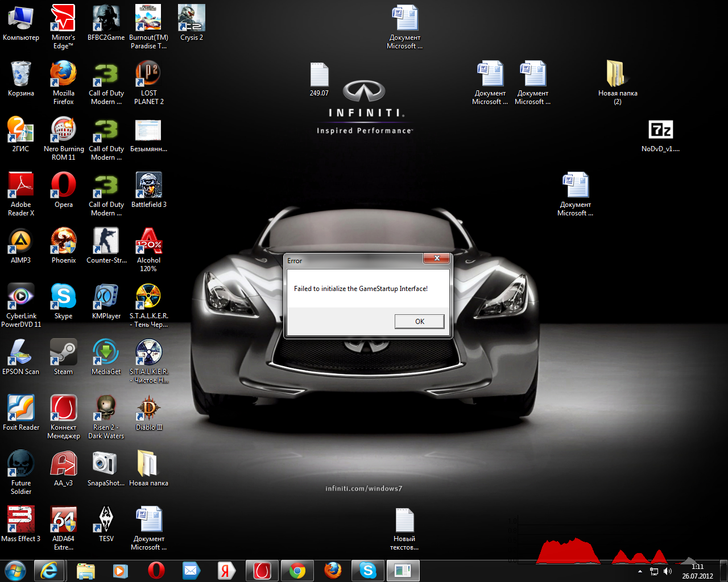This screenshot has width=728, height=582.
Task: Select the CyberLink PowerDVD 11 icon
Action: 21,305
